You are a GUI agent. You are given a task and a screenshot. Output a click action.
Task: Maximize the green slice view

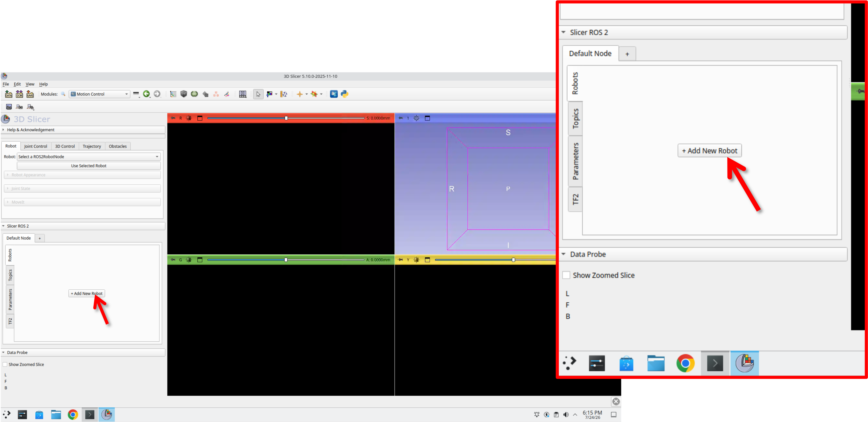pos(200,259)
